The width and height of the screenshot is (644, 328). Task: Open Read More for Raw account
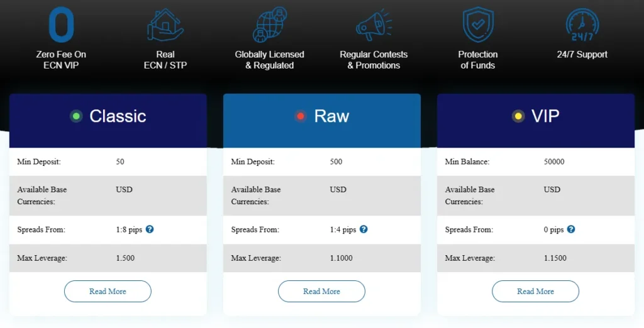coord(321,292)
